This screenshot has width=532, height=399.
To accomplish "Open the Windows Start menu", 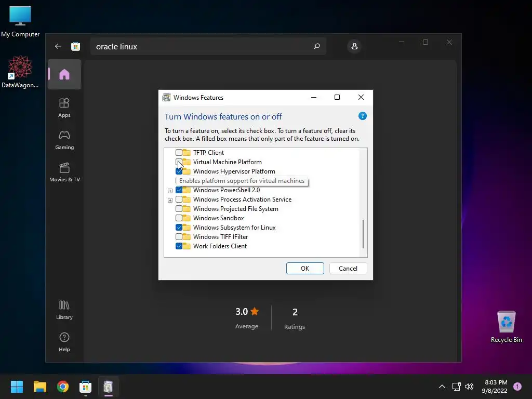I will click(17, 387).
